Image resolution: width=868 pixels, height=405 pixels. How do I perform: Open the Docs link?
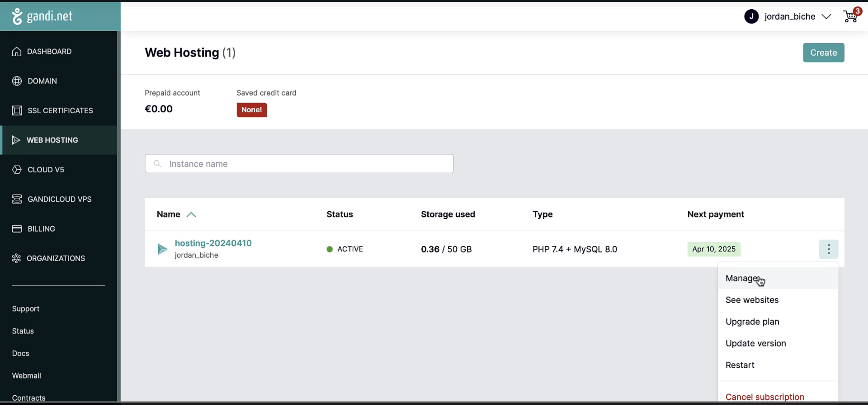tap(20, 353)
